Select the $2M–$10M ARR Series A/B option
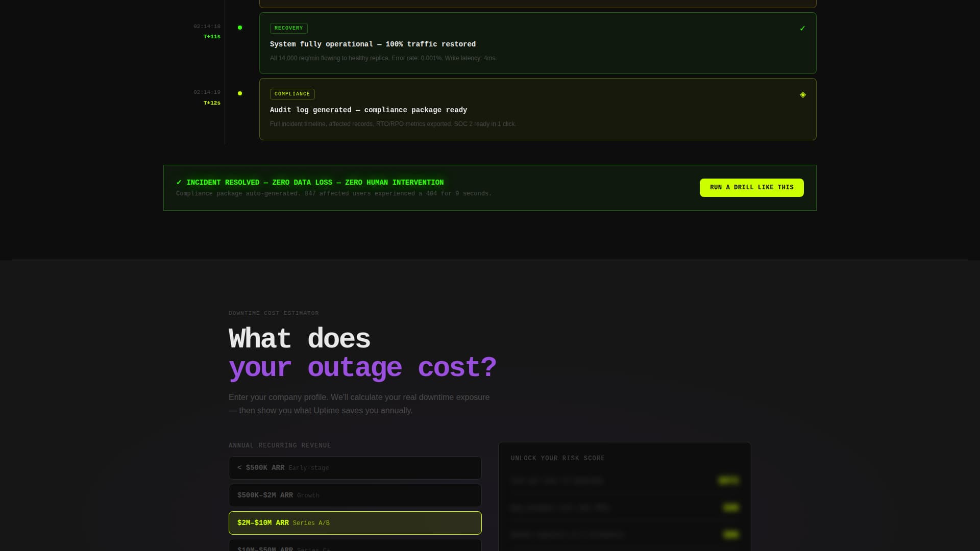This screenshot has width=980, height=551. pos(355,523)
